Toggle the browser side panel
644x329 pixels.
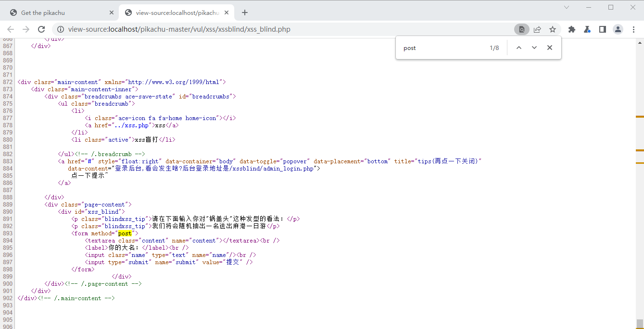[x=602, y=29]
